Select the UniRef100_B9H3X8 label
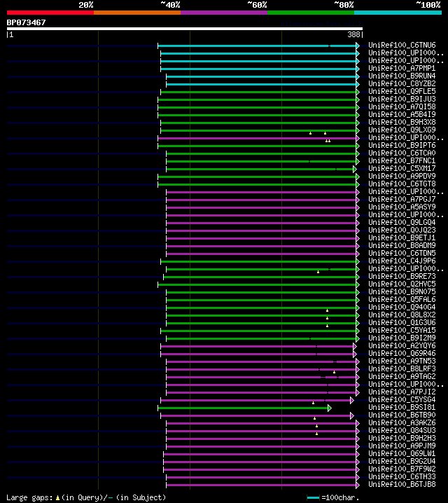The width and height of the screenshot is (448, 503). (x=402, y=122)
